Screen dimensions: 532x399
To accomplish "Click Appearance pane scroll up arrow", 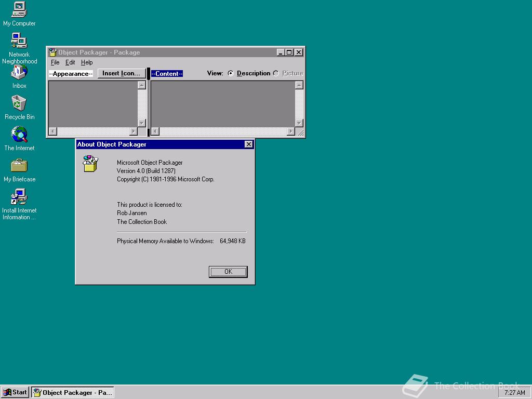I will 142,85.
